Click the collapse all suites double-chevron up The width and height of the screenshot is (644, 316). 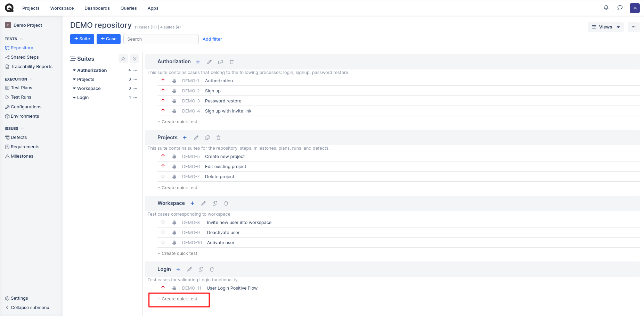[123, 59]
